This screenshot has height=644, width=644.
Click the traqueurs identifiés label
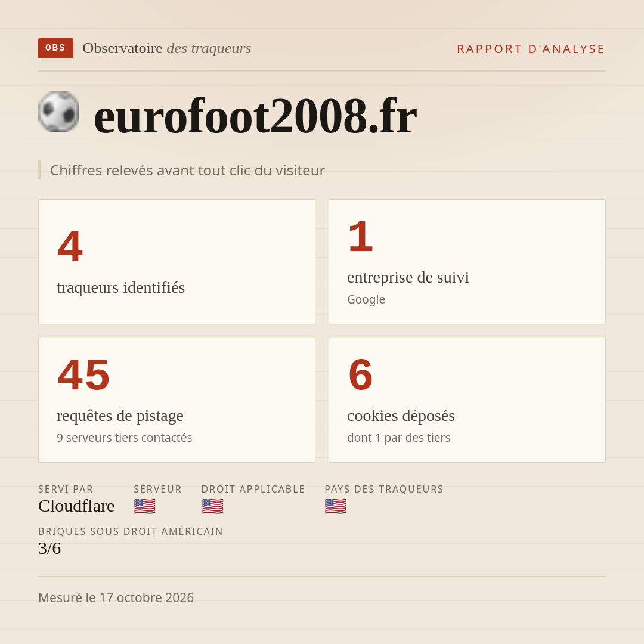coord(120,287)
